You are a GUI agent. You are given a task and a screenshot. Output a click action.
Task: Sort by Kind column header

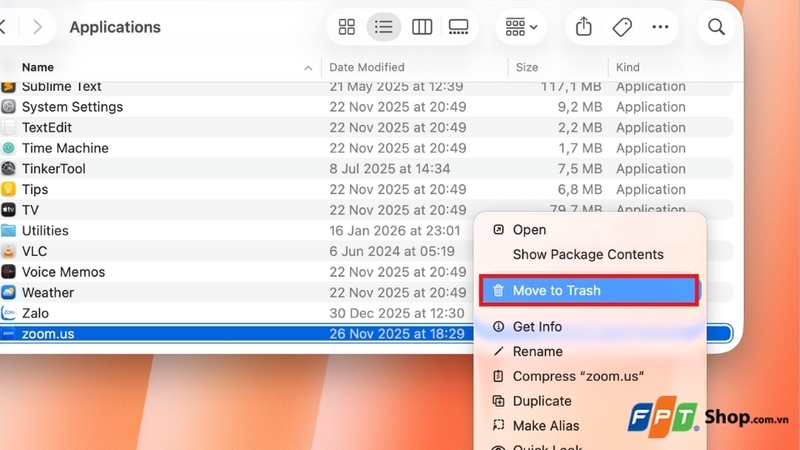(x=628, y=67)
